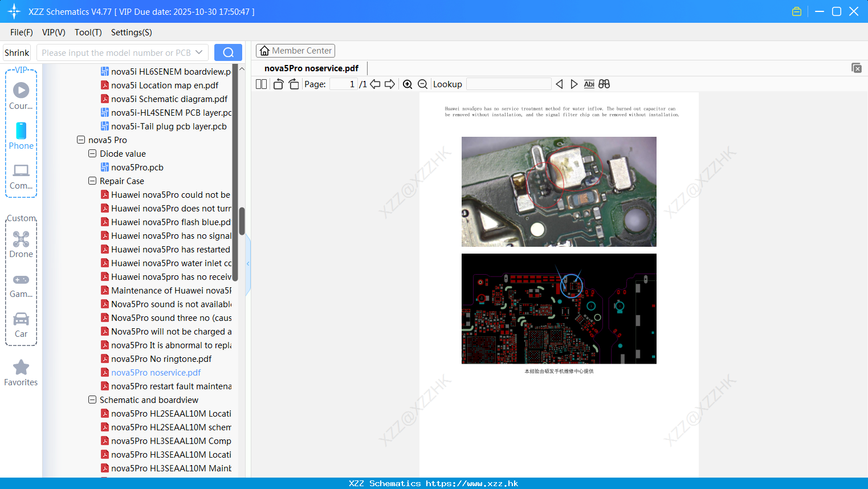The width and height of the screenshot is (868, 489).
Task: Click the file tree vertical scrollbar thumb
Action: (x=242, y=221)
